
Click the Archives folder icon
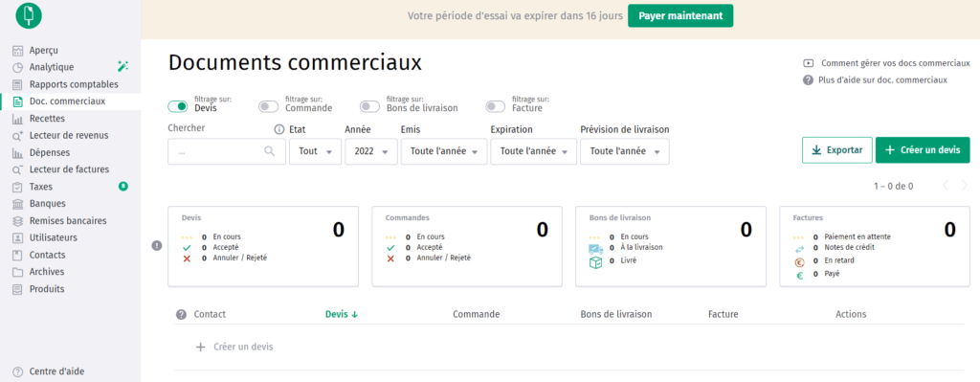click(17, 272)
